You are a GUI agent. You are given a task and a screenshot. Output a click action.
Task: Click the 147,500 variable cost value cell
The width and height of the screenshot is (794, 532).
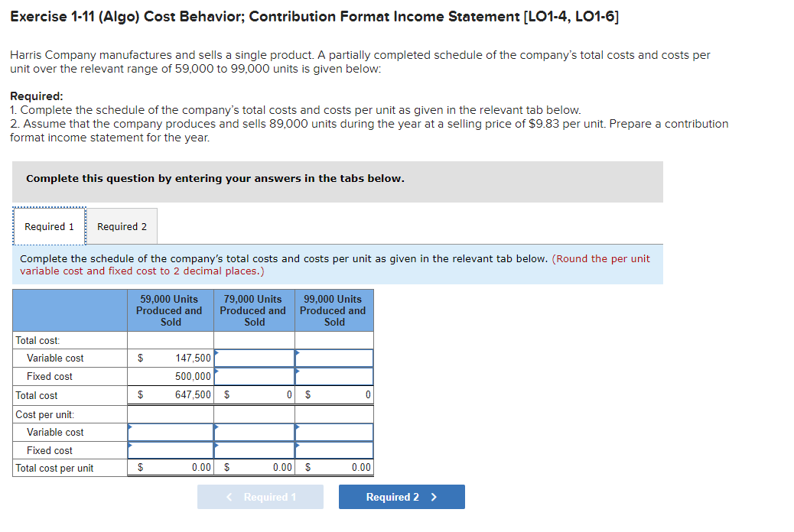pos(176,358)
